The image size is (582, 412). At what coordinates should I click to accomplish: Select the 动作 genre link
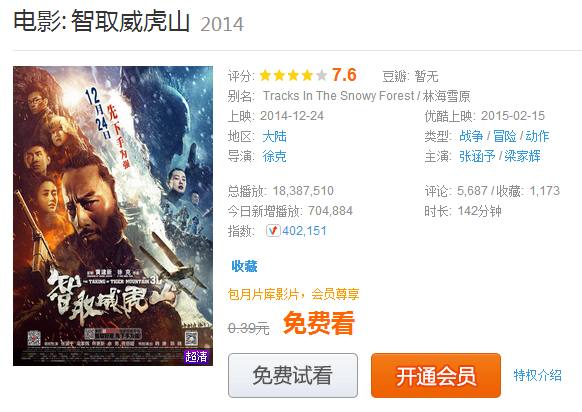click(x=537, y=136)
